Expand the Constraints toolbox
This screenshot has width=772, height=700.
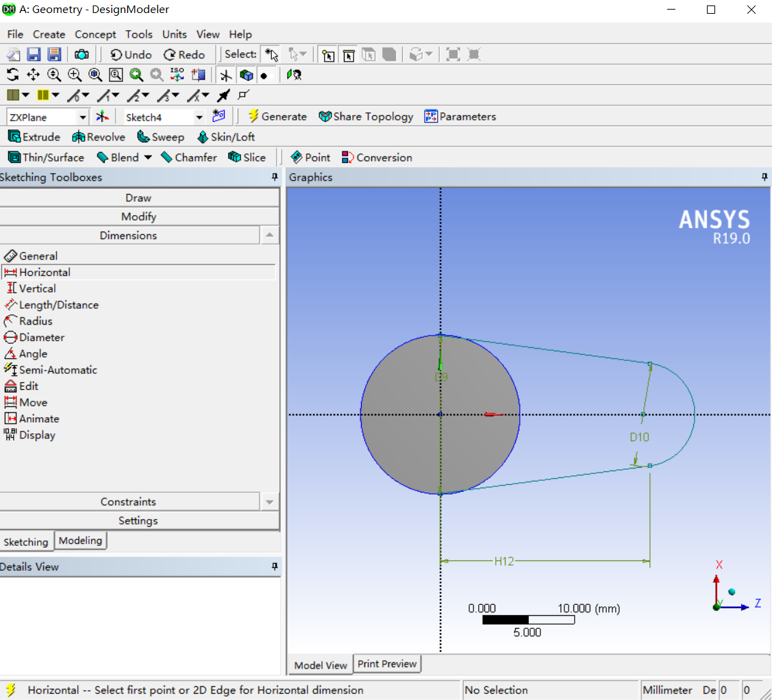coord(129,501)
